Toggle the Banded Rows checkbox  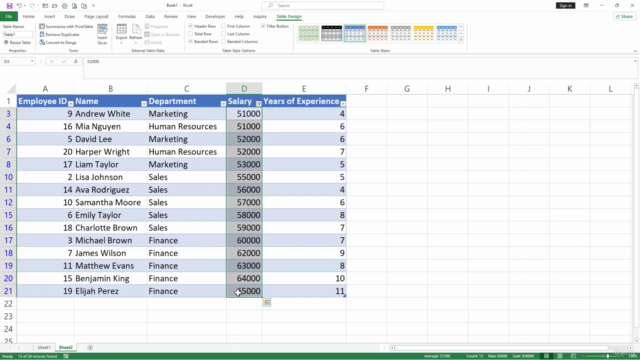coord(191,42)
